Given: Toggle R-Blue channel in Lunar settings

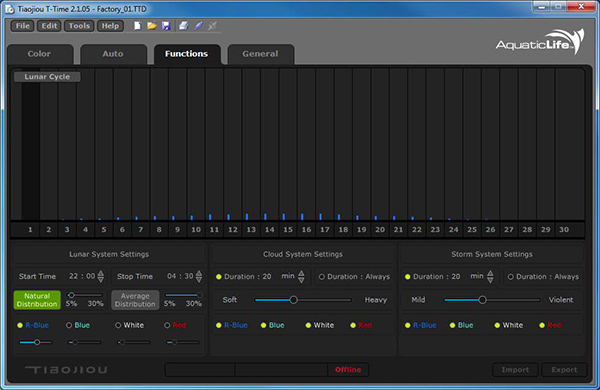Looking at the screenshot, I should pyautogui.click(x=20, y=325).
